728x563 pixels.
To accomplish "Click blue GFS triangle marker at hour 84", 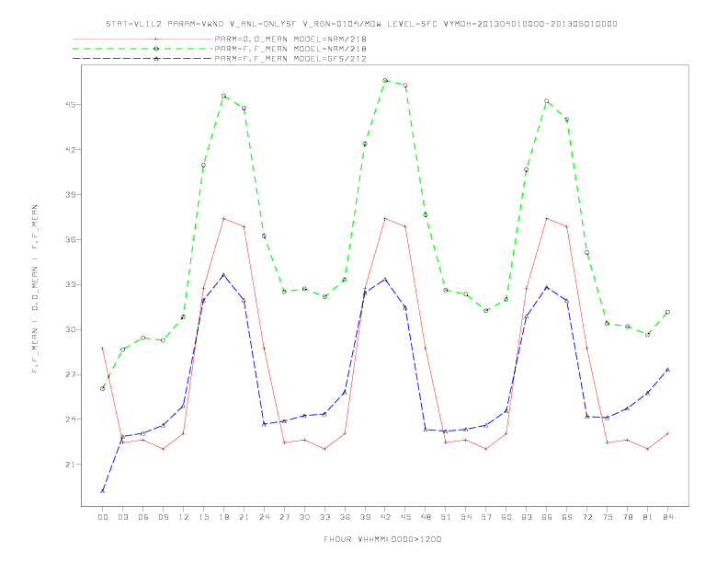I will [667, 370].
